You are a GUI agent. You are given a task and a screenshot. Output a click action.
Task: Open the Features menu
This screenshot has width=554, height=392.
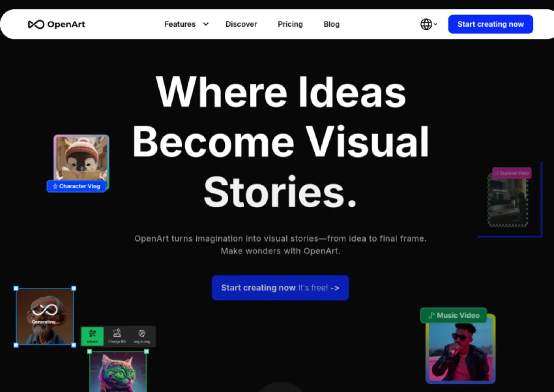180,24
